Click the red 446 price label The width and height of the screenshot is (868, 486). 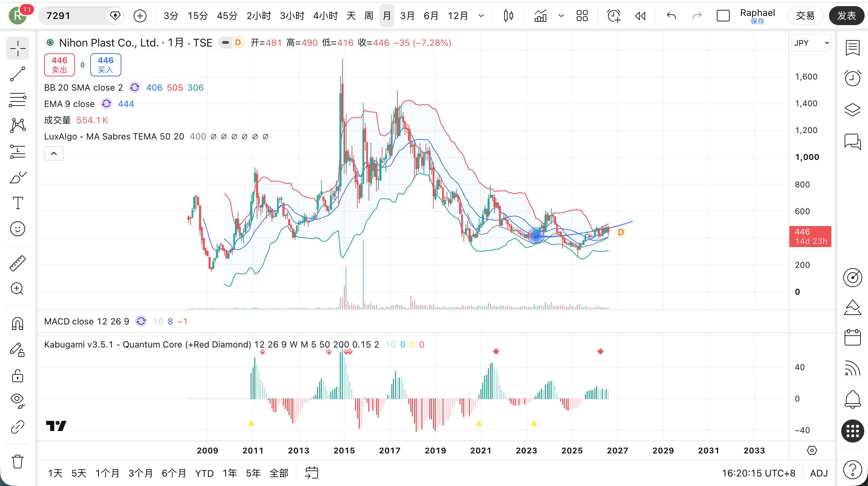(810, 236)
